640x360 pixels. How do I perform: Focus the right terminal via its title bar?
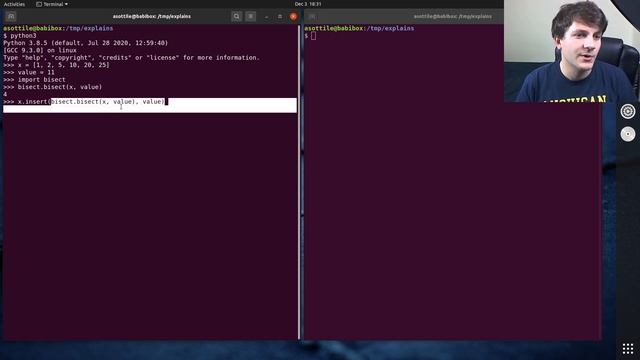[453, 16]
